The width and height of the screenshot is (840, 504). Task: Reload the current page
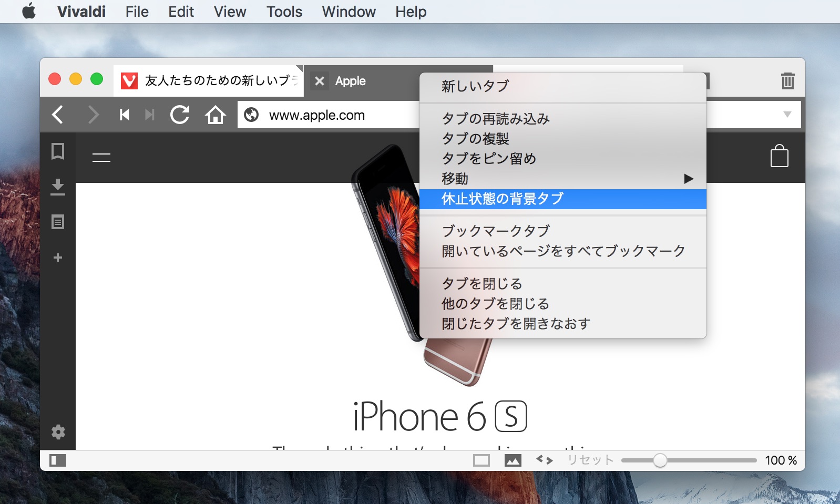[180, 115]
